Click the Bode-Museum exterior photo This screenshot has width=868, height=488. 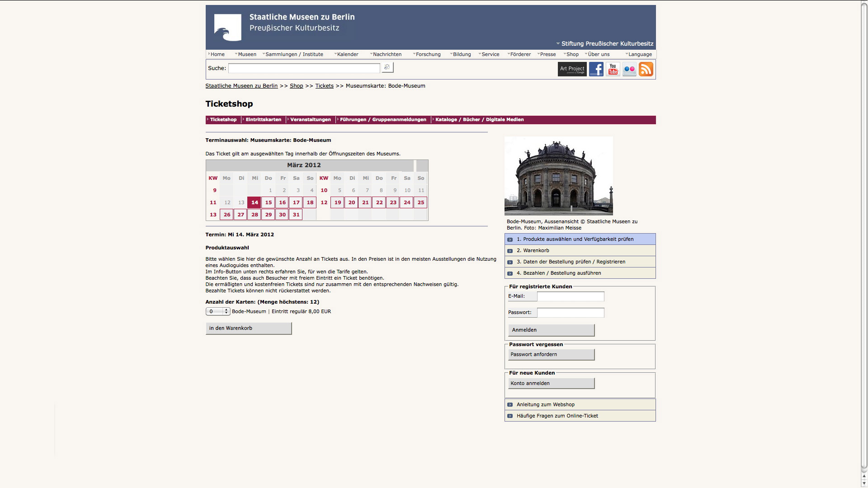click(x=558, y=176)
